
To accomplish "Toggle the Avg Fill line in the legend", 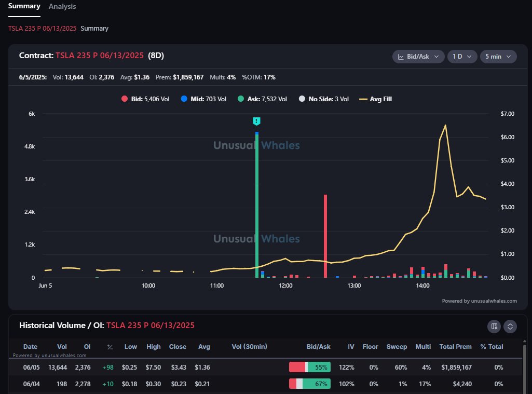I will 376,99.
